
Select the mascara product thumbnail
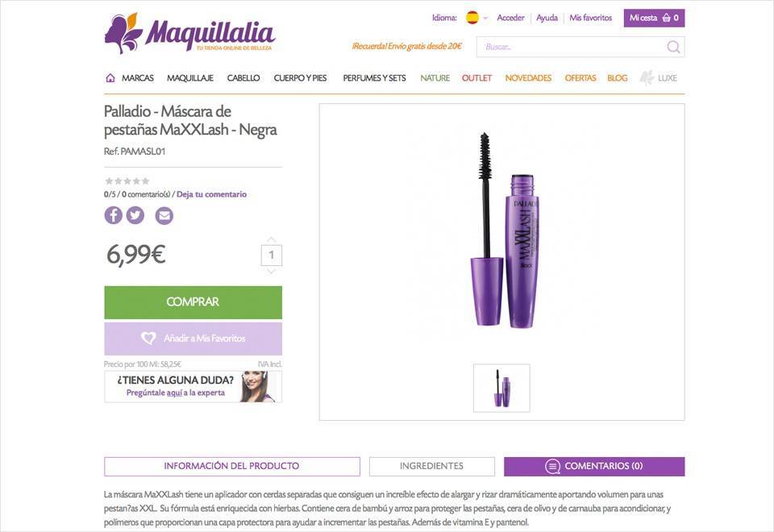click(501, 389)
